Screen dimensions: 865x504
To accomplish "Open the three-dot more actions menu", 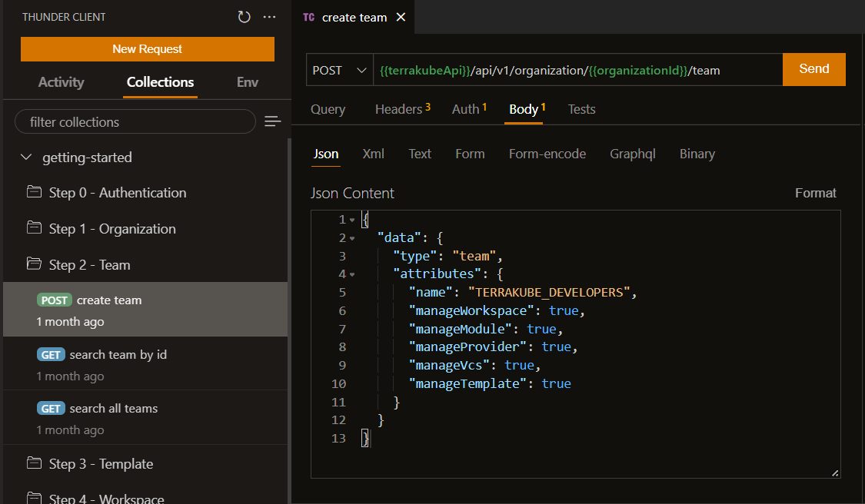I will coord(269,17).
